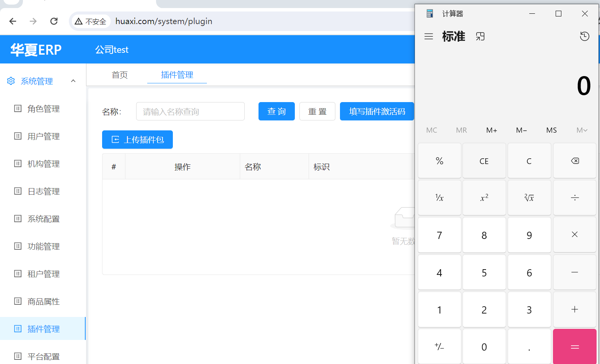The width and height of the screenshot is (600, 364).
Task: Switch to the 首页 tab
Action: [120, 75]
